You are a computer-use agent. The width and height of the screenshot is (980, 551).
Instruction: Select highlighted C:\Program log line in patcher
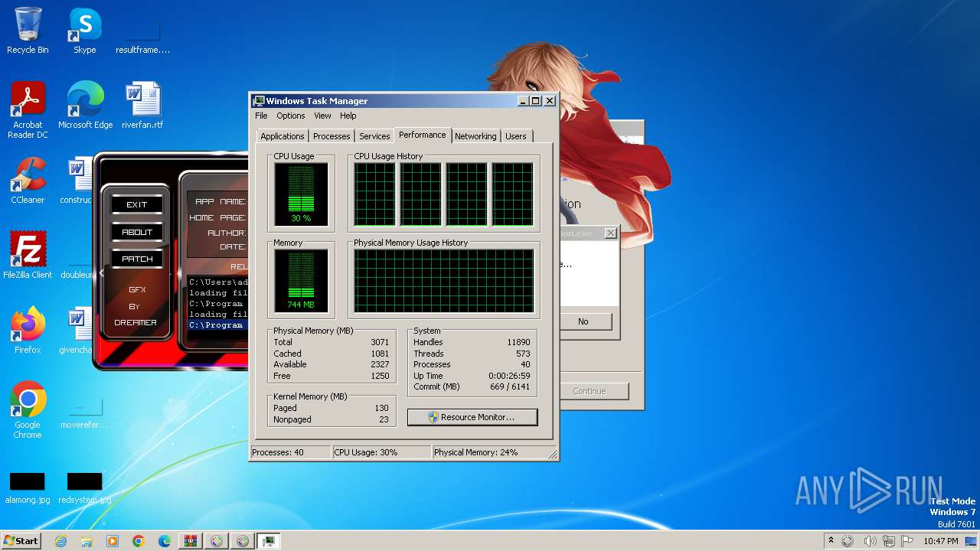point(217,325)
